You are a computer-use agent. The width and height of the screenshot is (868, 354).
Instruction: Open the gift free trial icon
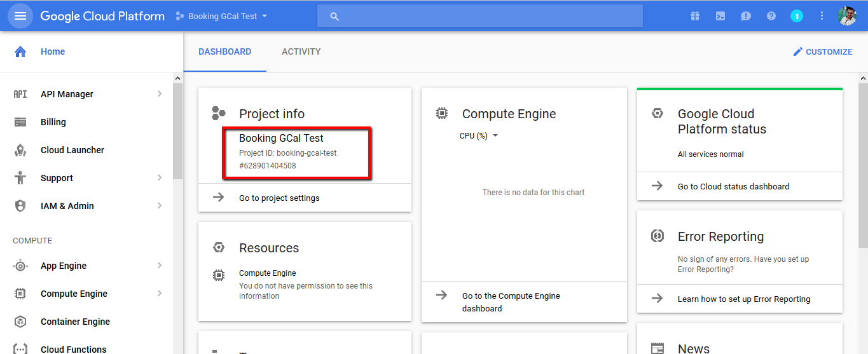click(695, 16)
